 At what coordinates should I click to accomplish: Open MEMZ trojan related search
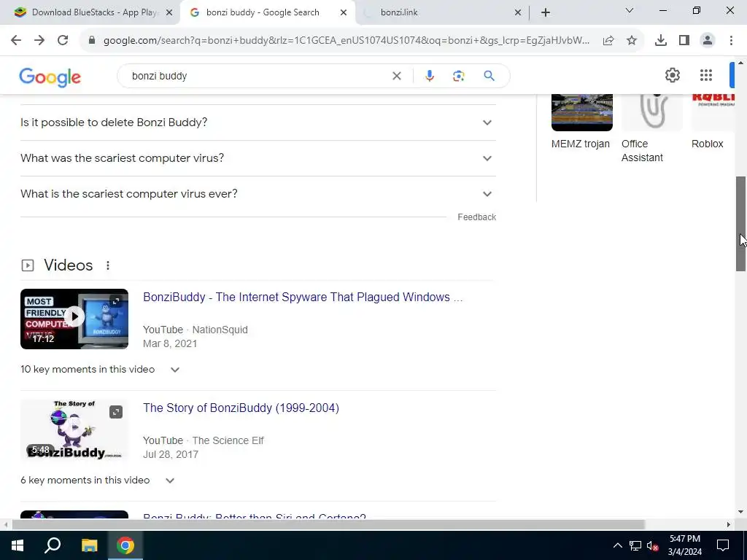pos(581,122)
